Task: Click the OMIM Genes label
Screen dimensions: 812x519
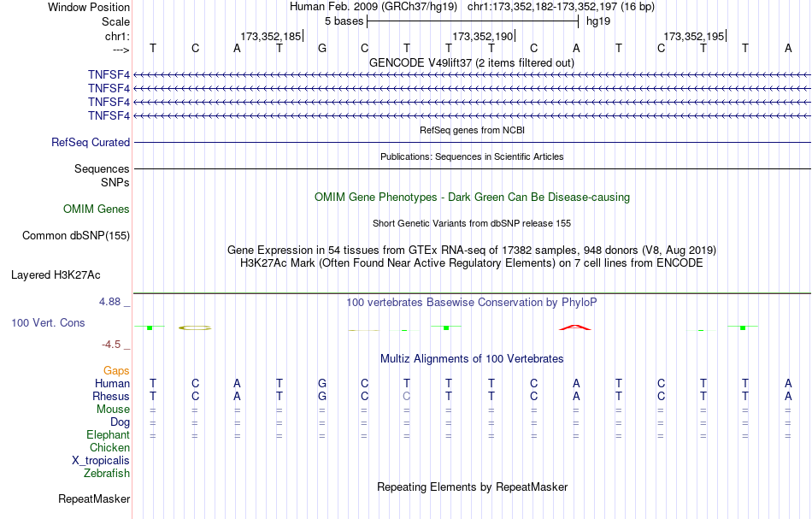Action: (x=97, y=209)
